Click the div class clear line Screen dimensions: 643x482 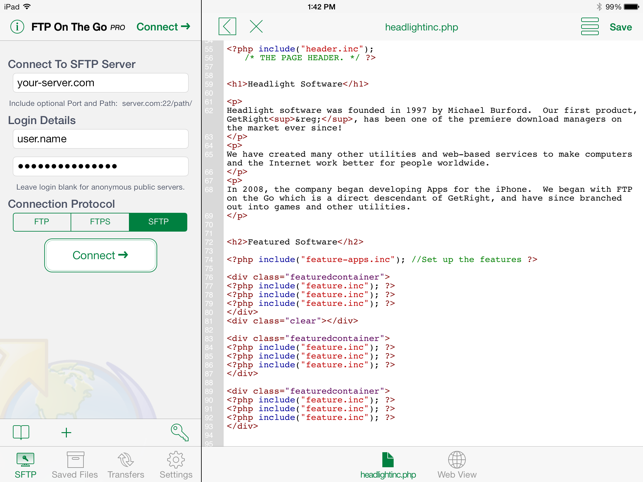[x=292, y=321]
